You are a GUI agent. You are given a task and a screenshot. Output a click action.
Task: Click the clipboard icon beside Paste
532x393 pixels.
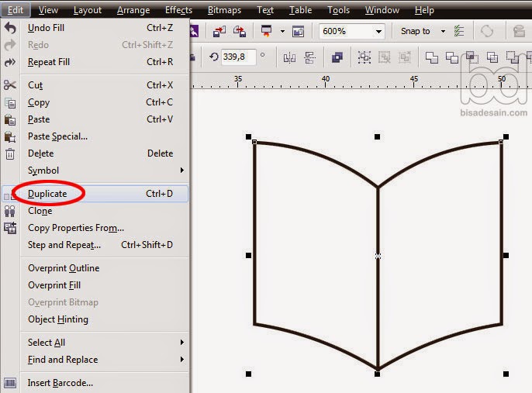click(10, 119)
